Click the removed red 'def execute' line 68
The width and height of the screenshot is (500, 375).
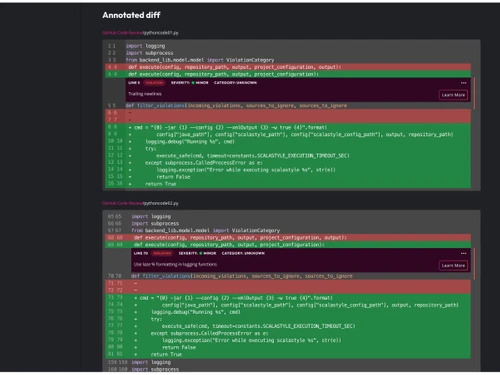pos(288,238)
